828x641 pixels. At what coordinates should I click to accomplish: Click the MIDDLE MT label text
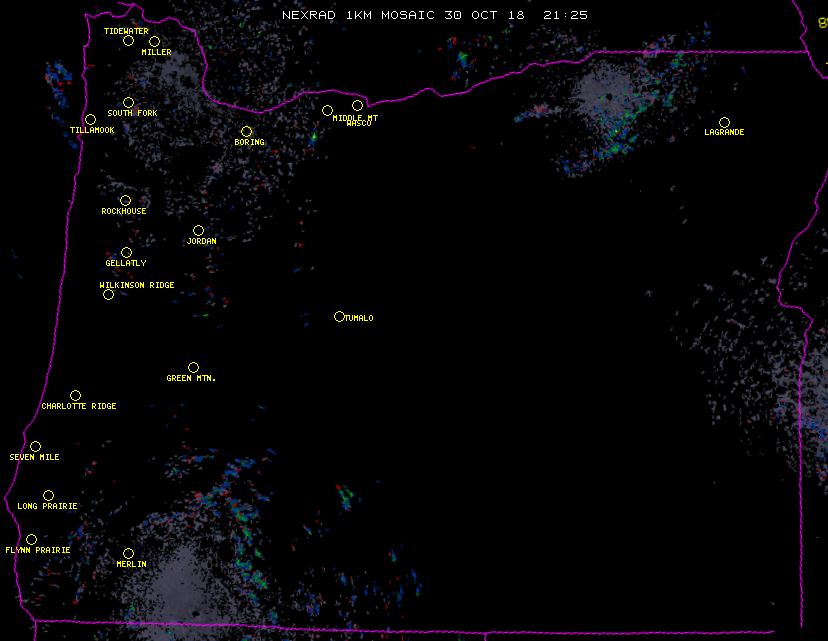point(355,117)
